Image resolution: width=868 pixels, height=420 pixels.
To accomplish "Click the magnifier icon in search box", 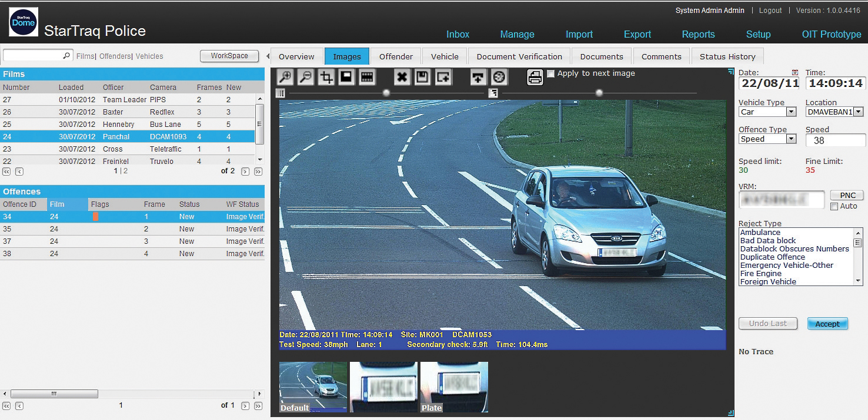I will (66, 56).
